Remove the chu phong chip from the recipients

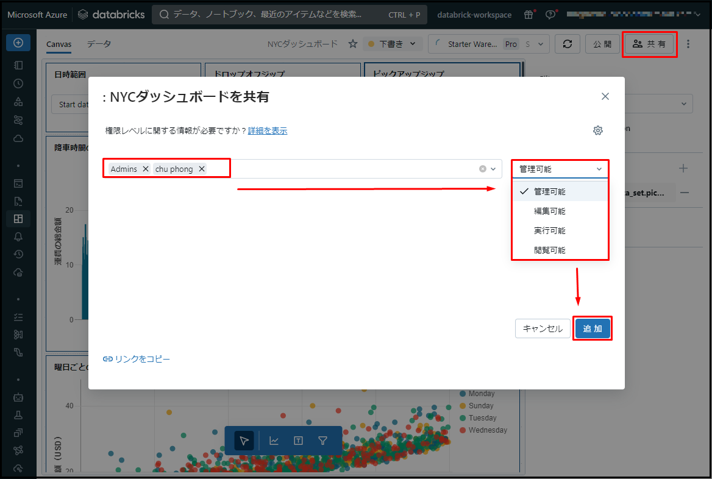[202, 170]
